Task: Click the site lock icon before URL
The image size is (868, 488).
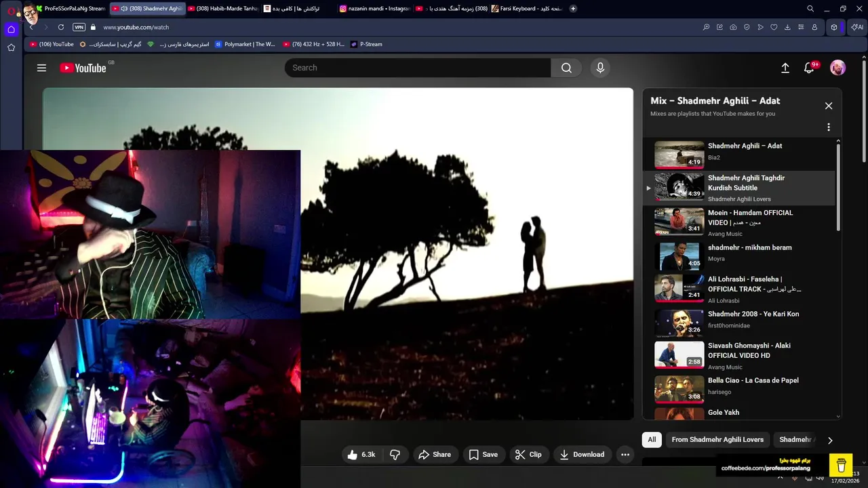Action: 94,27
